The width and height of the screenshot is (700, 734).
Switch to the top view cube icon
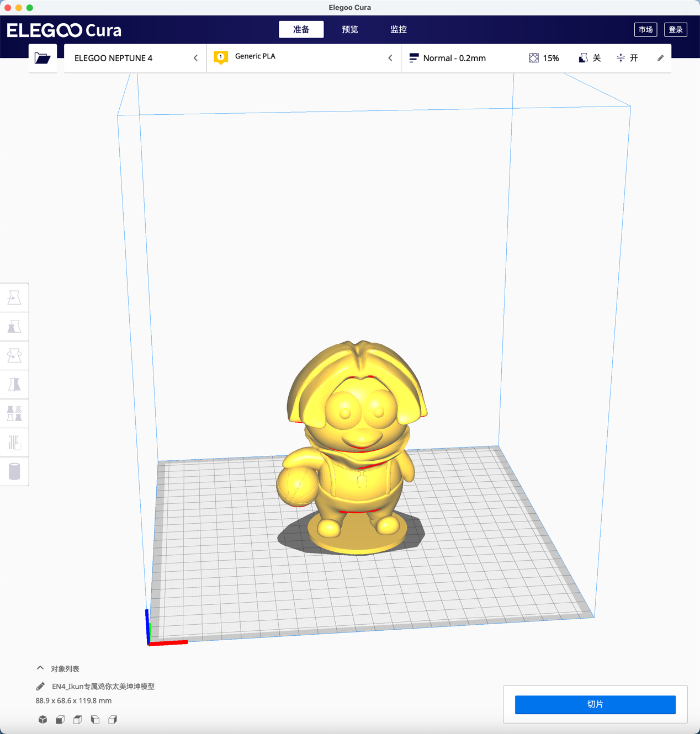point(78,720)
